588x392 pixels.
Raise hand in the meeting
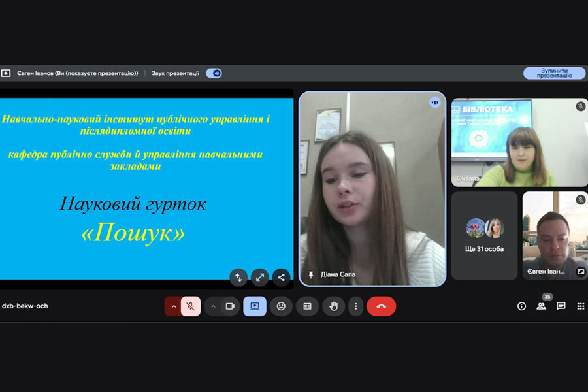click(333, 306)
